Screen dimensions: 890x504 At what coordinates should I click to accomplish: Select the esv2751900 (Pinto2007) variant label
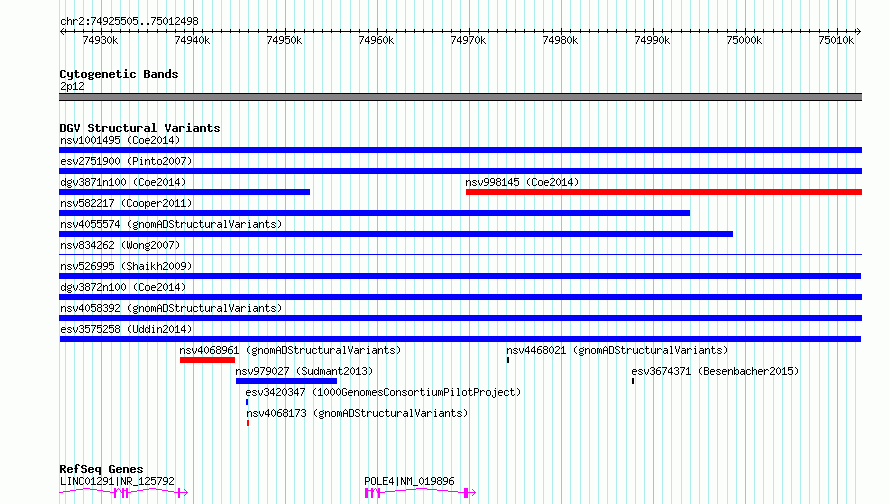(126, 161)
